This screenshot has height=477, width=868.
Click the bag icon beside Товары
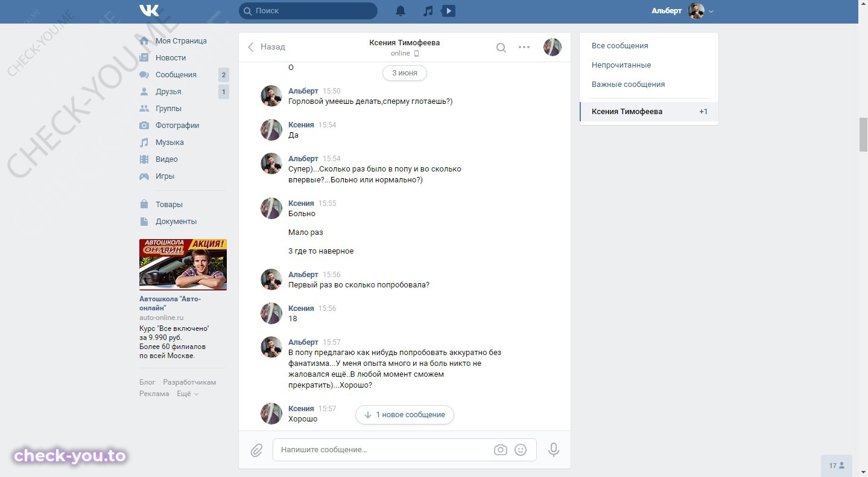point(144,205)
